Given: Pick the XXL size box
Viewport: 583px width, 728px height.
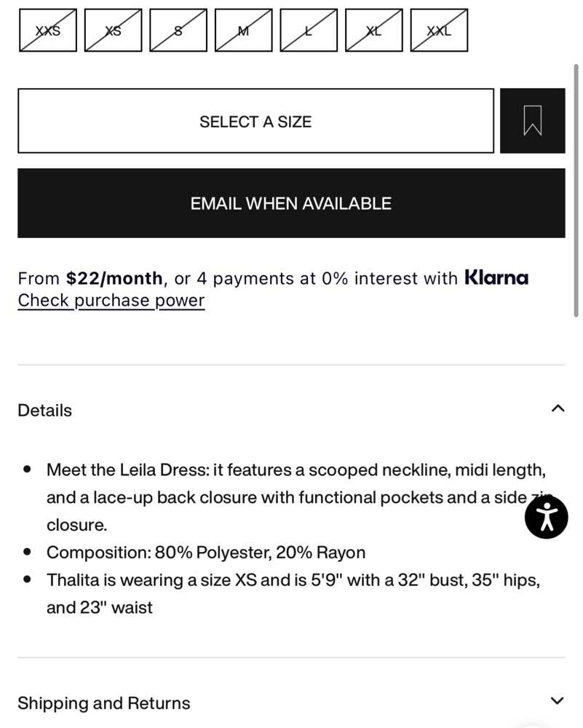Looking at the screenshot, I should (439, 30).
